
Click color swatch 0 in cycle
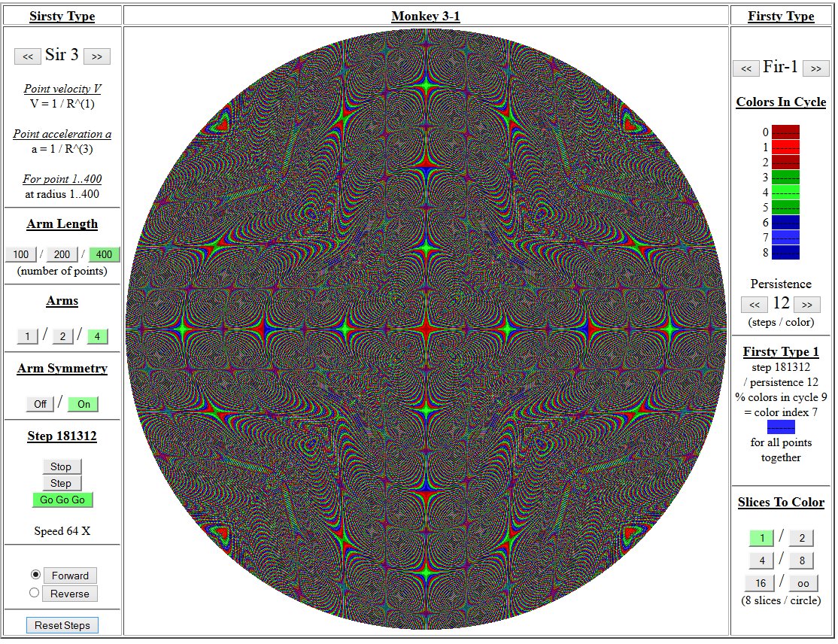(x=785, y=132)
